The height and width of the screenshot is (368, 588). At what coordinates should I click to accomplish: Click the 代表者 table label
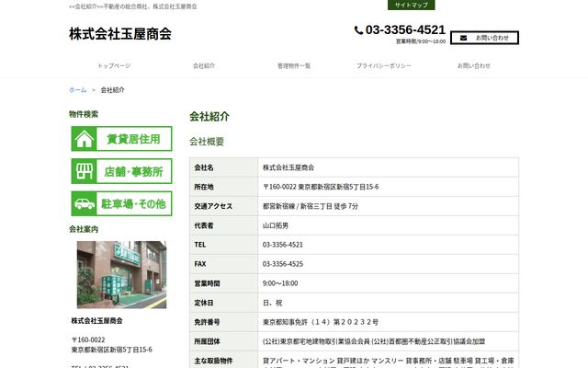tap(204, 225)
